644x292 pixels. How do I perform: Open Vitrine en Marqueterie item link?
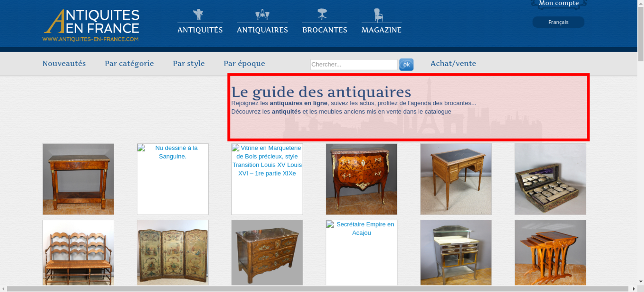[x=267, y=160]
